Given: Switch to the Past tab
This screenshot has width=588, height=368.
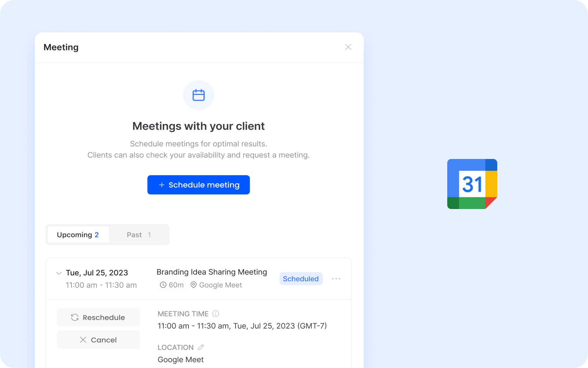Looking at the screenshot, I should pyautogui.click(x=139, y=234).
